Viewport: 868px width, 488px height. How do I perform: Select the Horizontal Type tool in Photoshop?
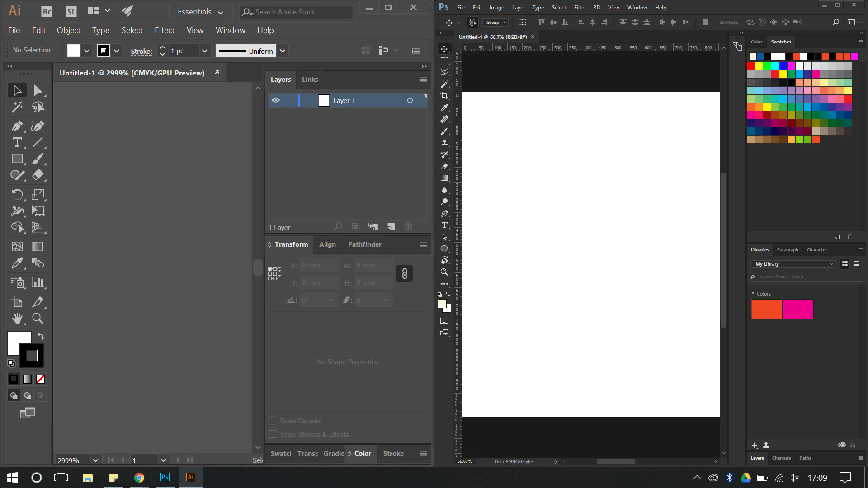click(444, 225)
